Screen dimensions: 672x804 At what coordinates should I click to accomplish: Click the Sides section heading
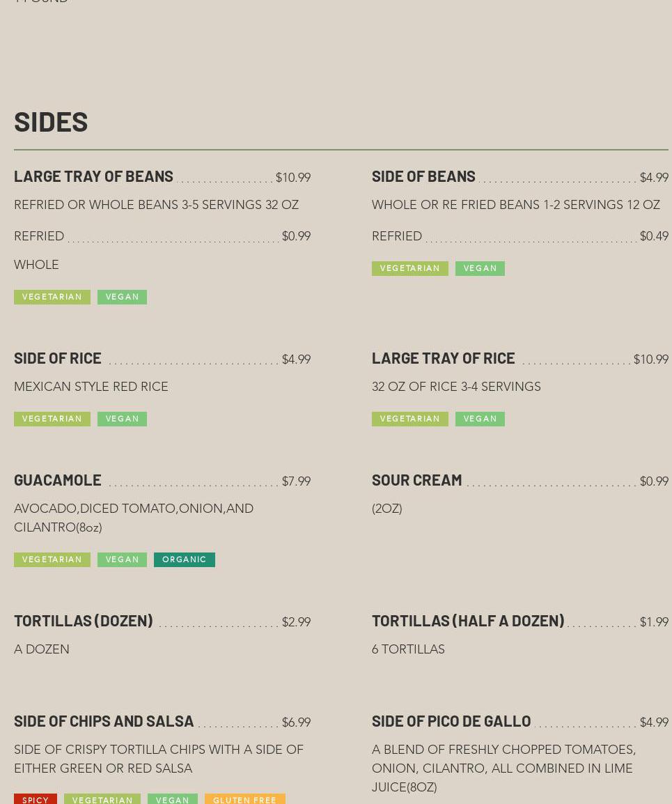[51, 122]
